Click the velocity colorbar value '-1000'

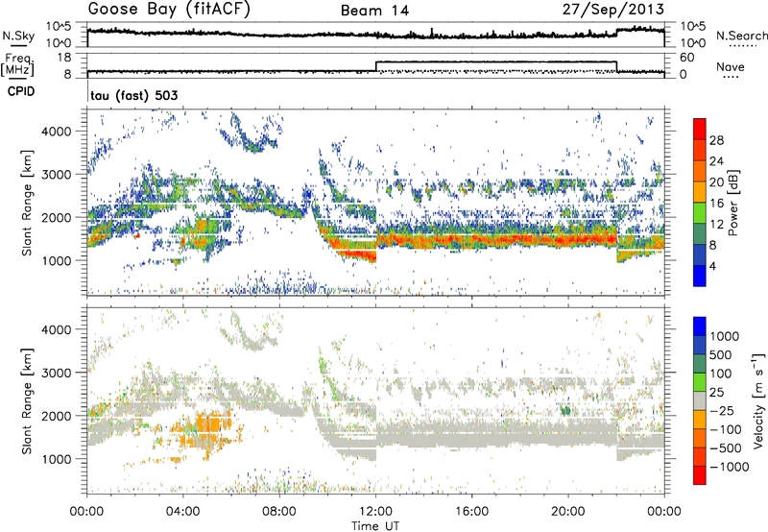pyautogui.click(x=729, y=467)
